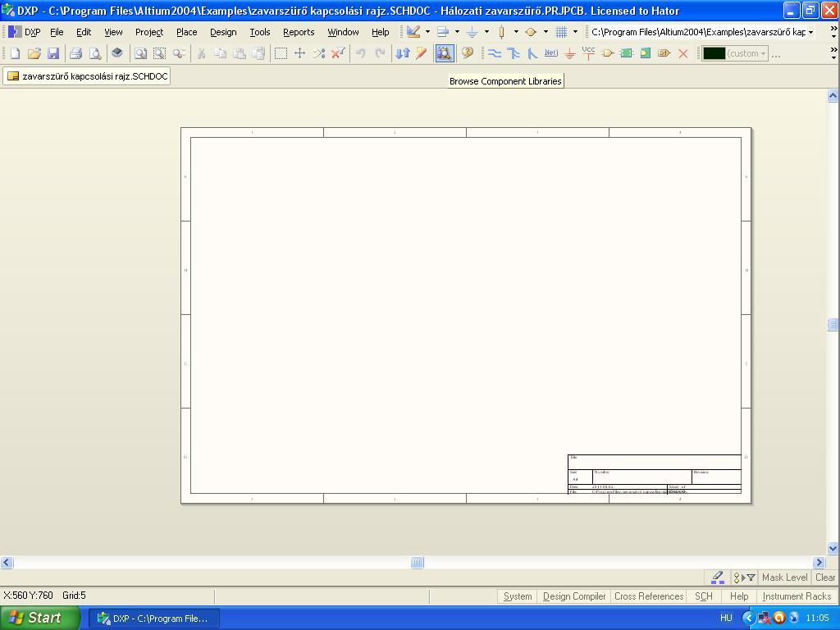Open the Edit menu

point(84,32)
